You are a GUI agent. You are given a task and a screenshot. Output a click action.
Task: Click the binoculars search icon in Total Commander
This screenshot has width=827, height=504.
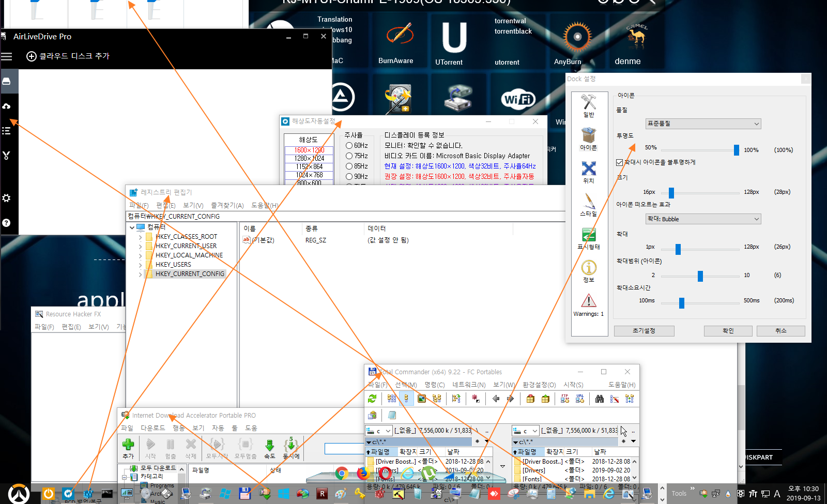(600, 399)
